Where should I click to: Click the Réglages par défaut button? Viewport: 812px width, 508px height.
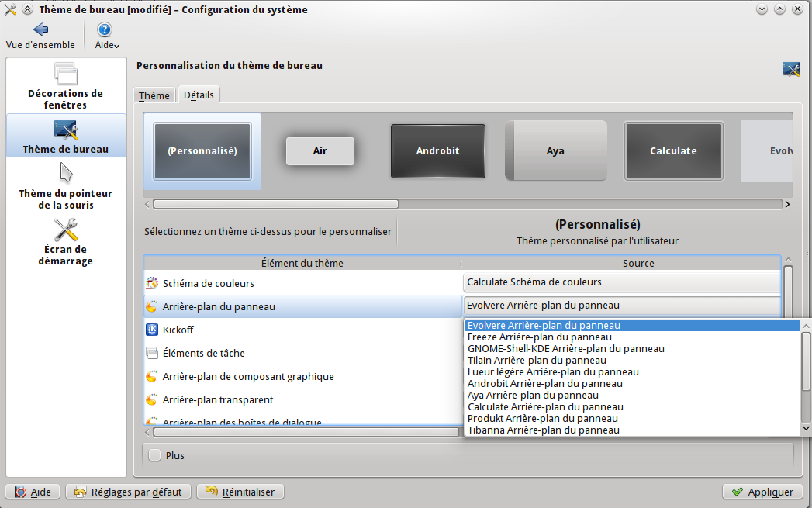(x=129, y=492)
